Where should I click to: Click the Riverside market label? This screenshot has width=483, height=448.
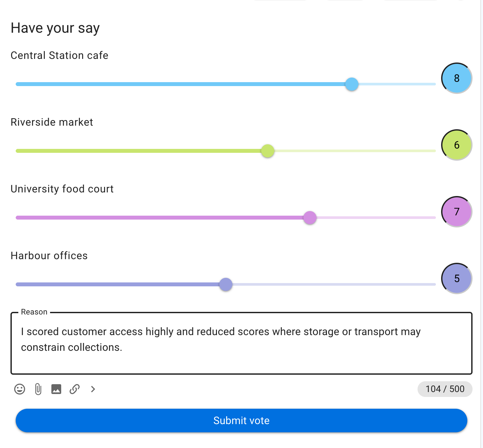(52, 122)
